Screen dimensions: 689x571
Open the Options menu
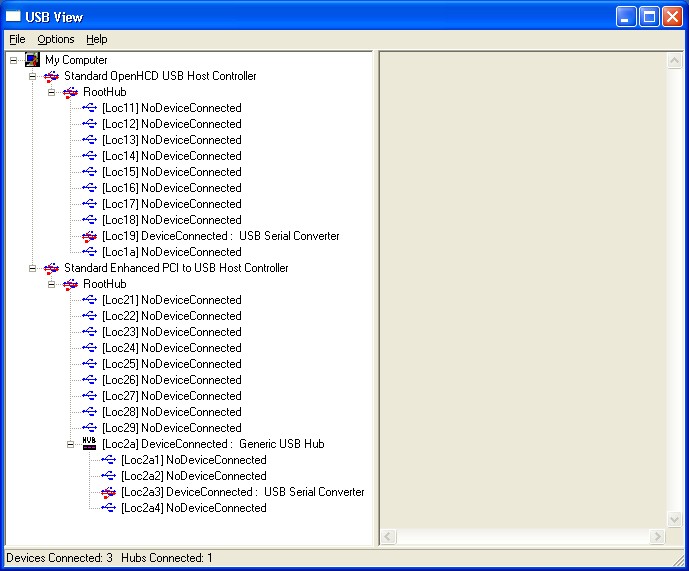56,39
